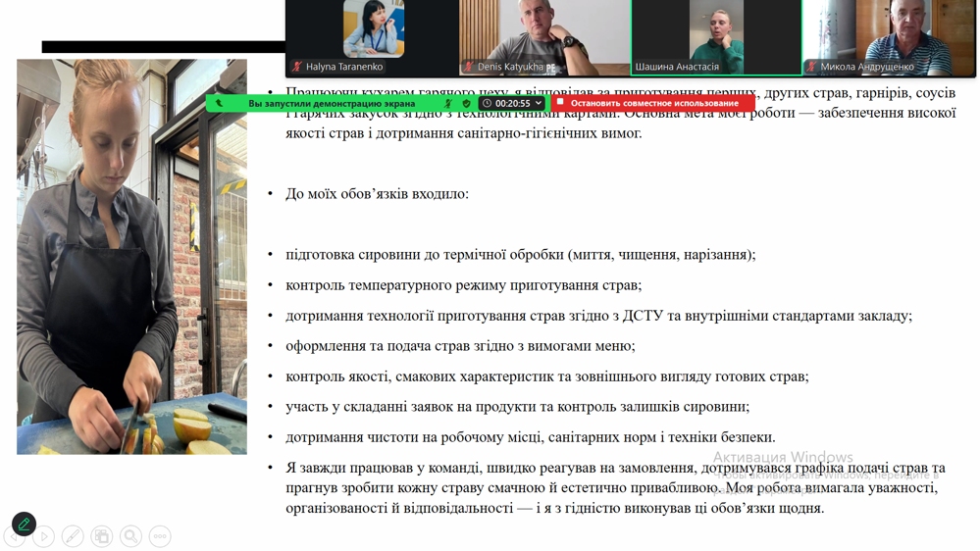Click bullet 'участь у складанні заявок на продукти'
Screen dimensions: 980x551
point(518,406)
